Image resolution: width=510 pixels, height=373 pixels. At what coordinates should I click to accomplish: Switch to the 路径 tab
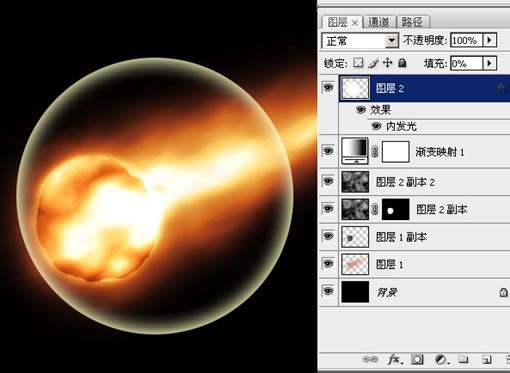(x=413, y=22)
